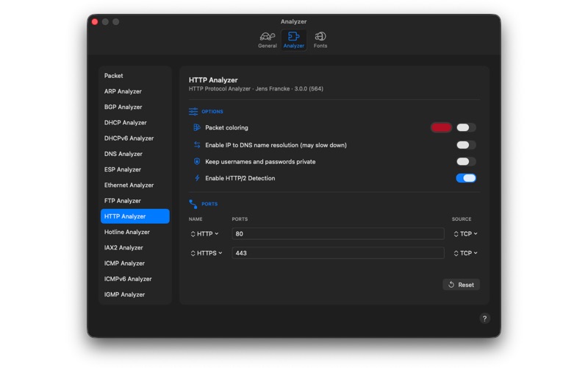Click the shield icon beside Keep usernames private
Image resolution: width=588 pixels, height=368 pixels.
pyautogui.click(x=197, y=161)
